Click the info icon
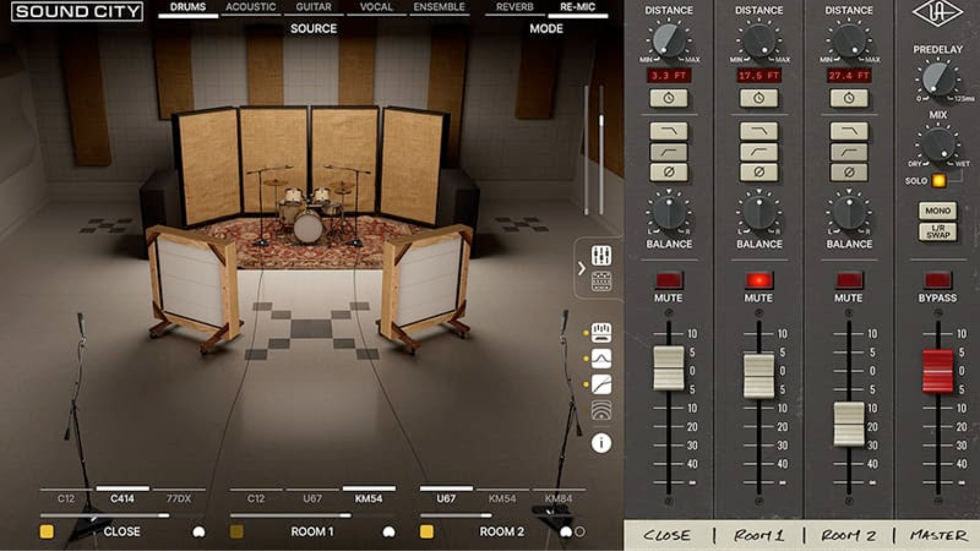The image size is (980, 551). (601, 443)
